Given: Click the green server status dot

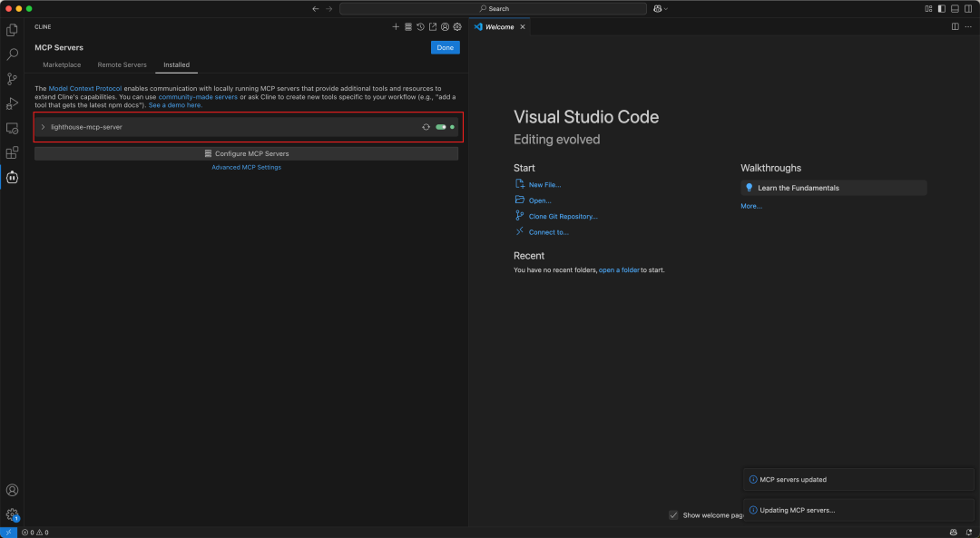Looking at the screenshot, I should click(x=453, y=127).
